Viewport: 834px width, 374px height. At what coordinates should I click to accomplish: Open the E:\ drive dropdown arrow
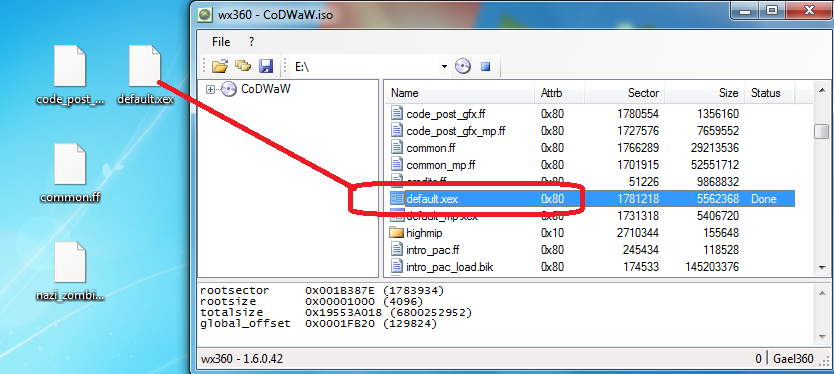[x=444, y=67]
